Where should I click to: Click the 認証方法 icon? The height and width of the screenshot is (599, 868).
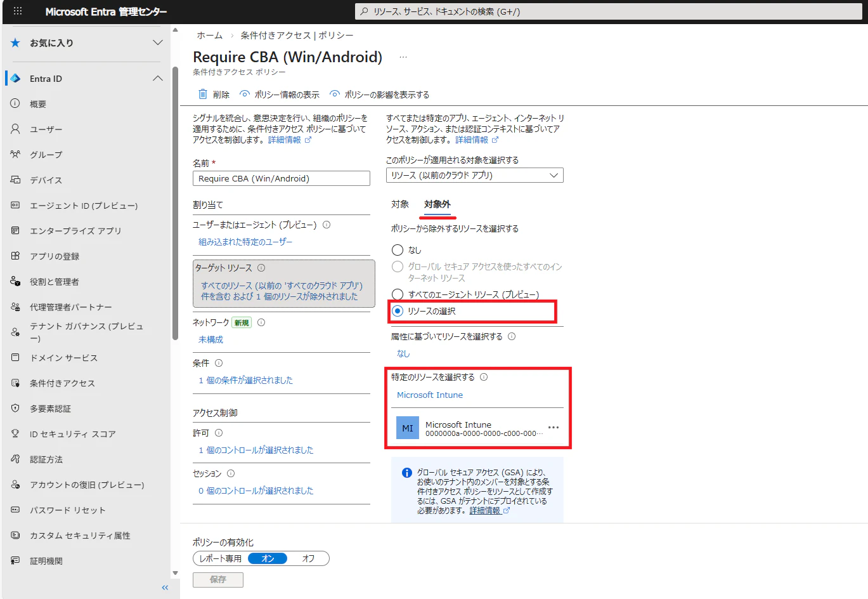click(x=15, y=459)
